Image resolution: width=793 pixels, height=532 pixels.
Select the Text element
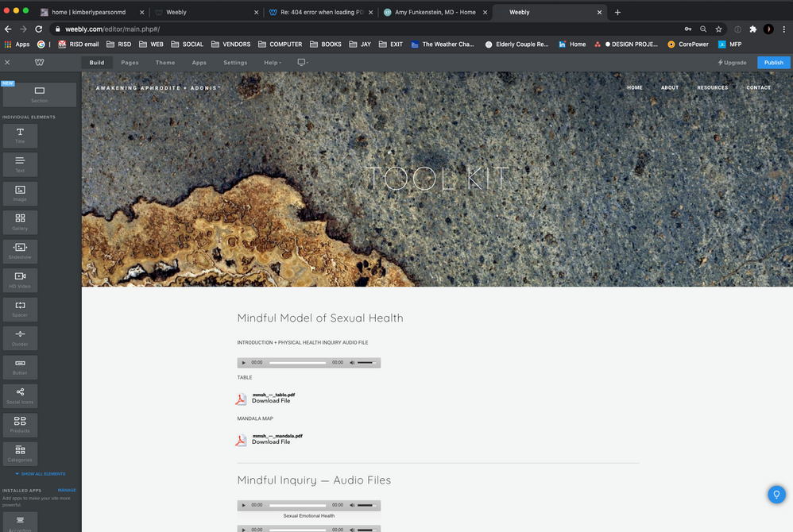[x=20, y=164]
